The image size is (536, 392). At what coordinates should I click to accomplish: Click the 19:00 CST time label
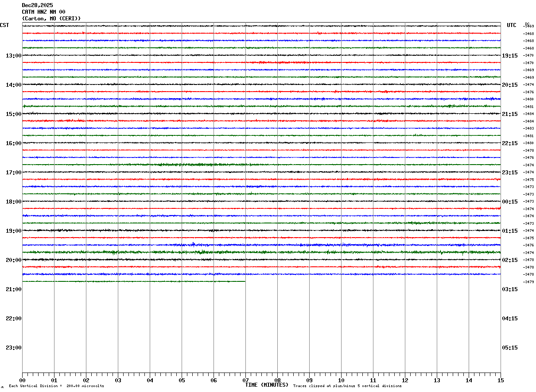pyautogui.click(x=13, y=231)
